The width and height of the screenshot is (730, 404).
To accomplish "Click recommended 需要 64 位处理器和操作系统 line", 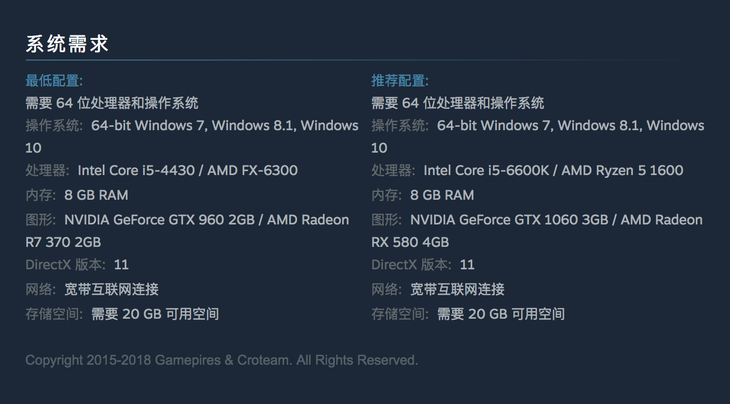I will pyautogui.click(x=458, y=103).
